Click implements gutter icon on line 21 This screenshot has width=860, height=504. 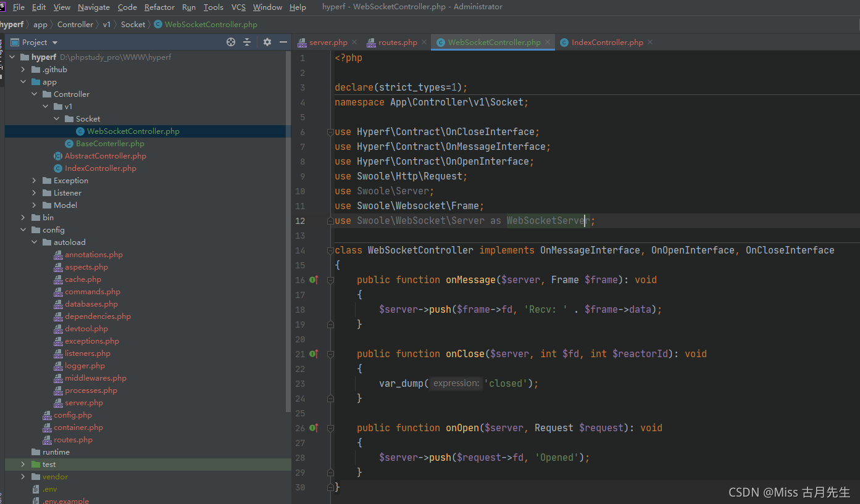(314, 354)
